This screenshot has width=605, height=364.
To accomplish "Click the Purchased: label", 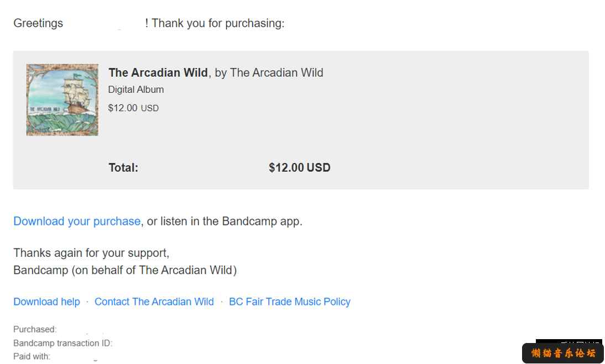I will [35, 329].
